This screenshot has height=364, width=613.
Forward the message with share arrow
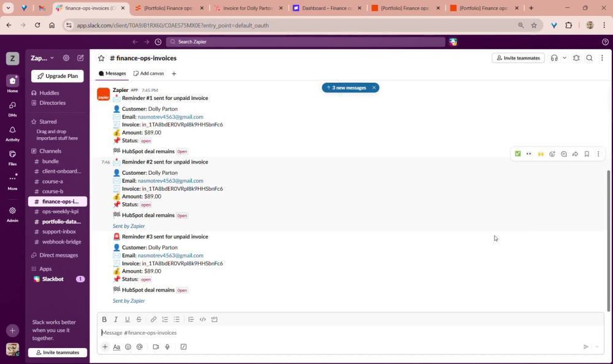point(575,154)
